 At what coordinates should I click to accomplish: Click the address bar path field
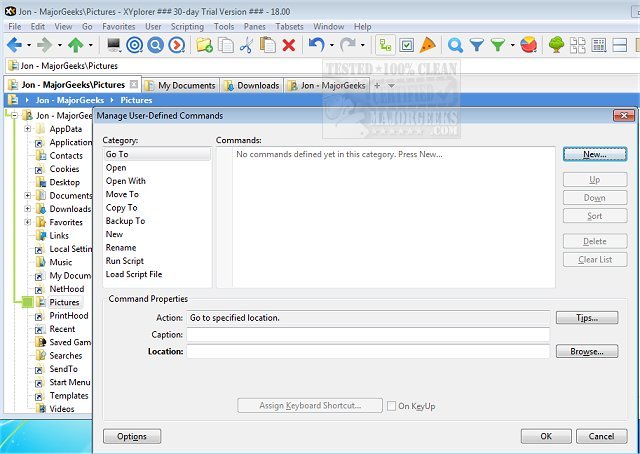tap(320, 66)
